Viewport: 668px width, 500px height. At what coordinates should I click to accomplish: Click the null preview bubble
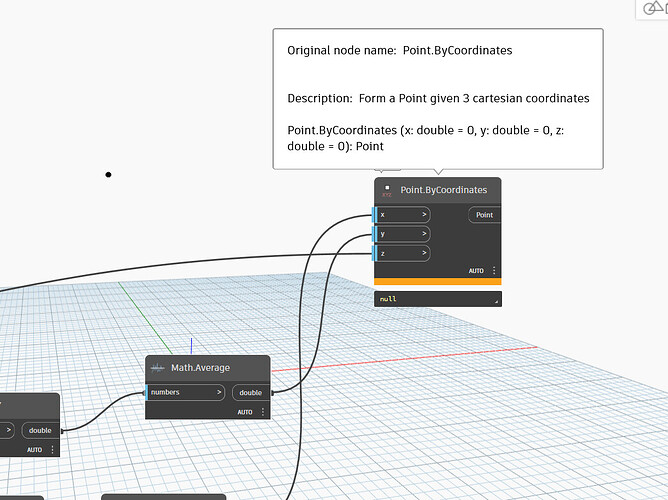pos(438,299)
